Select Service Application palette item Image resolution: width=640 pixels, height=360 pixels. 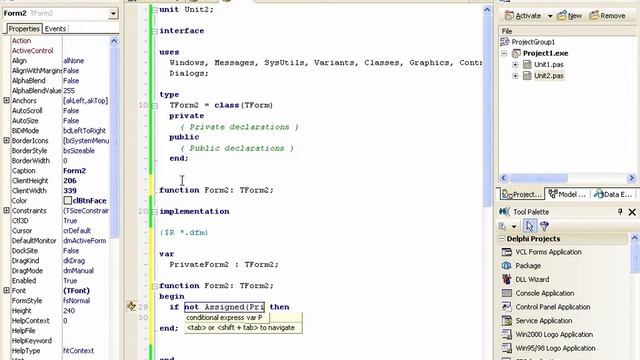pyautogui.click(x=543, y=321)
